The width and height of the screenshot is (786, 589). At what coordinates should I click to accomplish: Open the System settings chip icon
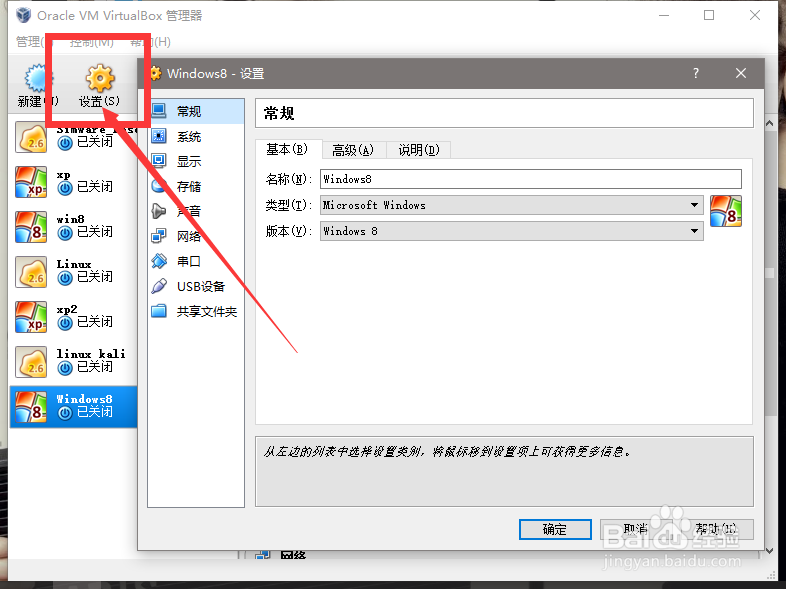point(159,136)
